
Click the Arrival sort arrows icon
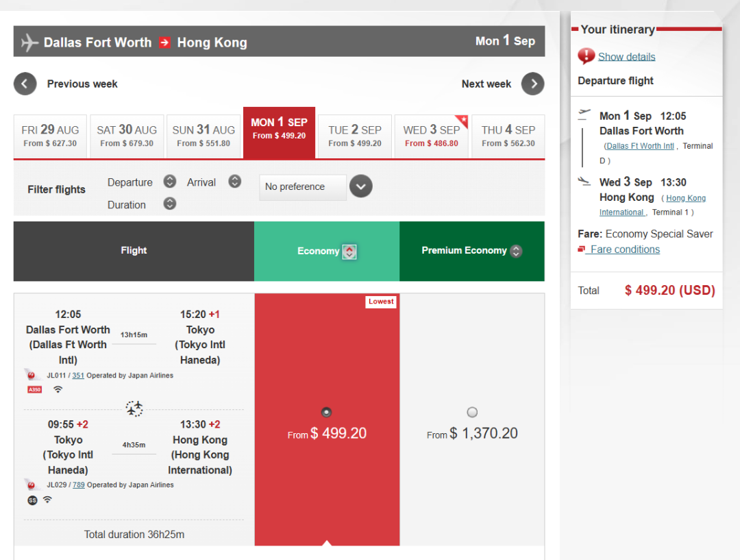coord(234,182)
